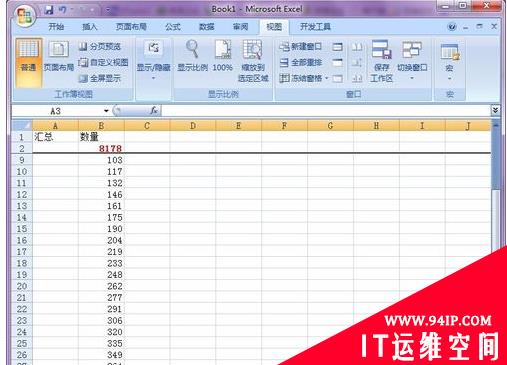
Task: Open the 开发工具 developer tab
Action: [315, 27]
